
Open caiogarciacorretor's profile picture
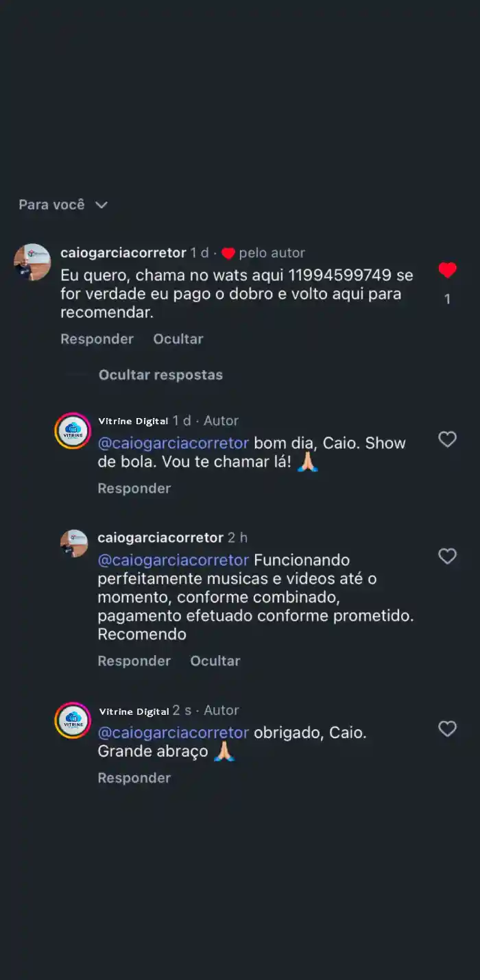pos(32,262)
